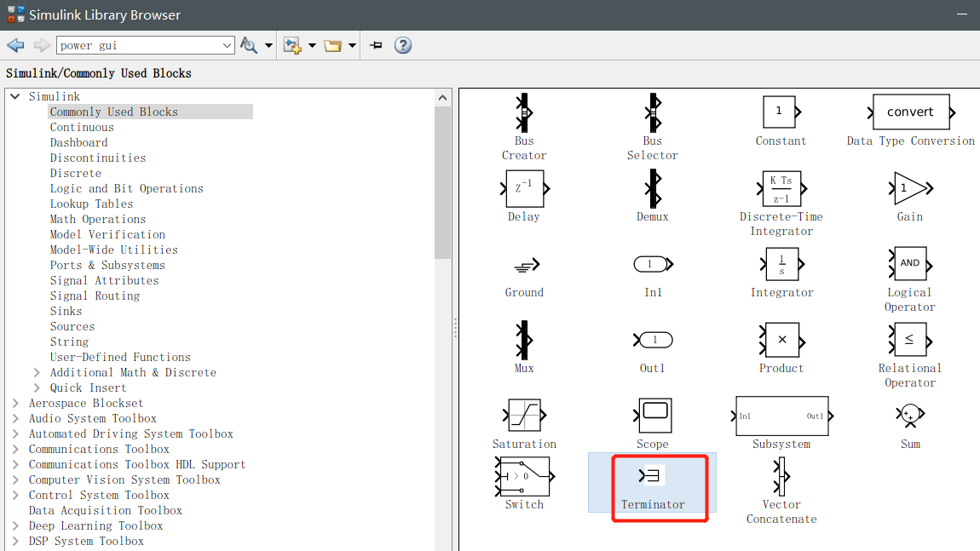The image size is (980, 551).
Task: Click the library tree scrollbar thumb
Action: [x=442, y=182]
